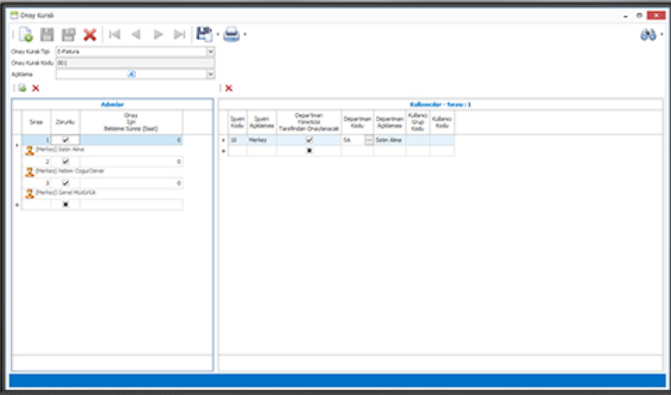The height and width of the screenshot is (395, 671).
Task: Go to the previous record
Action: click(x=136, y=34)
